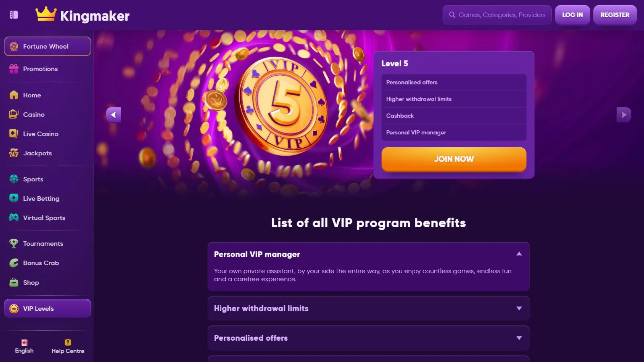Click the Promotions gift icon
Screen dimensions: 644x362
(x=14, y=69)
